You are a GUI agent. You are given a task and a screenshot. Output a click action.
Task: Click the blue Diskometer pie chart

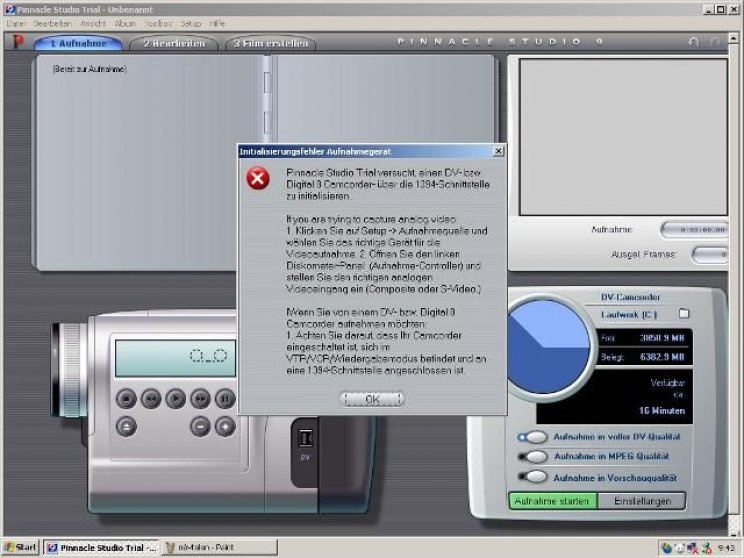tap(547, 347)
